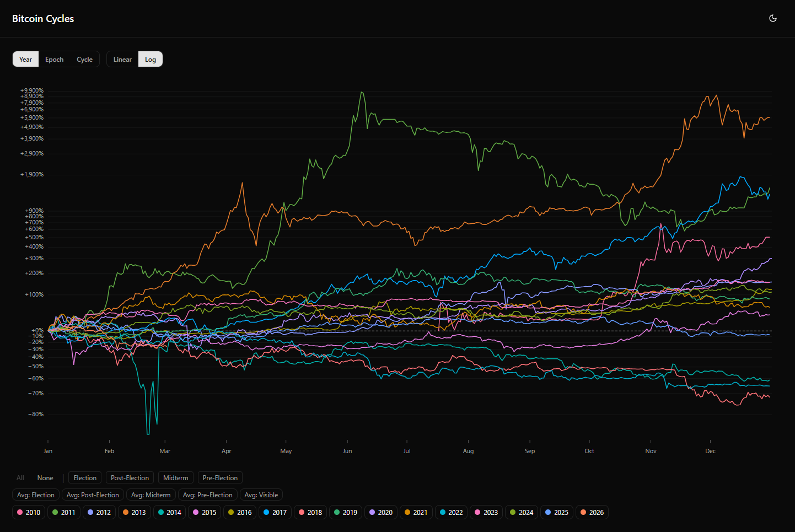Filter by Post-Election years

pyautogui.click(x=130, y=478)
